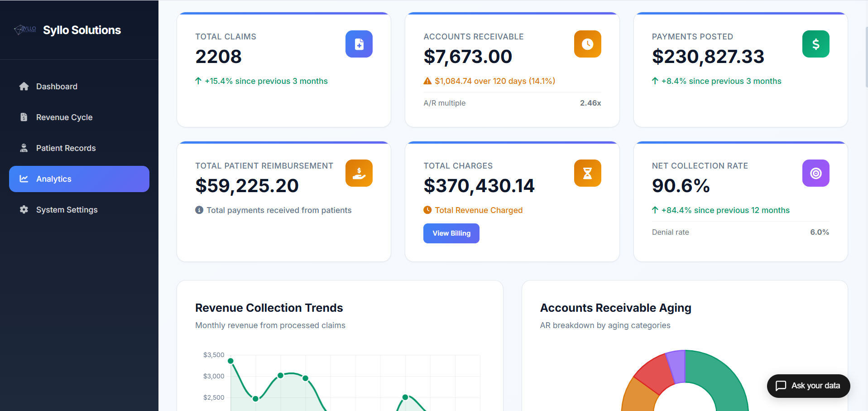Click the Syllo Solutions logo icon
Screen dimensions: 868x411
(25, 30)
